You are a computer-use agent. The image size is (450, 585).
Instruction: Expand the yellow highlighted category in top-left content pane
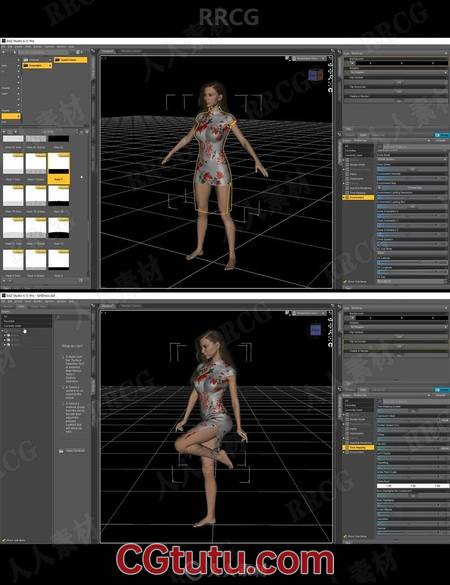18,116
